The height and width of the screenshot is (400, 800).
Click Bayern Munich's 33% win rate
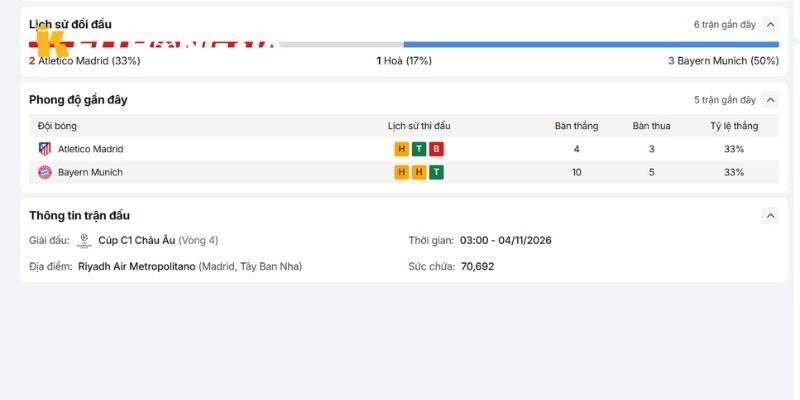734,172
